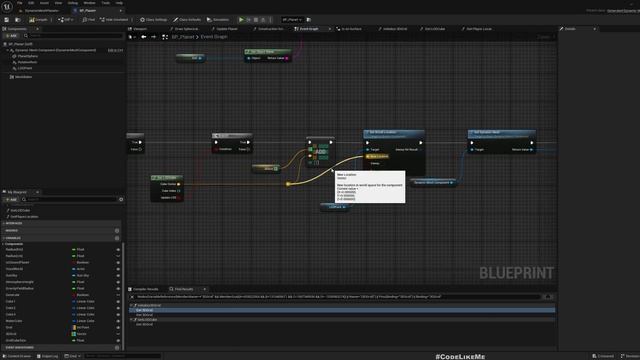Toggle visibility eye of Int Point variable
Screen dimensions: 640x360
118,327
